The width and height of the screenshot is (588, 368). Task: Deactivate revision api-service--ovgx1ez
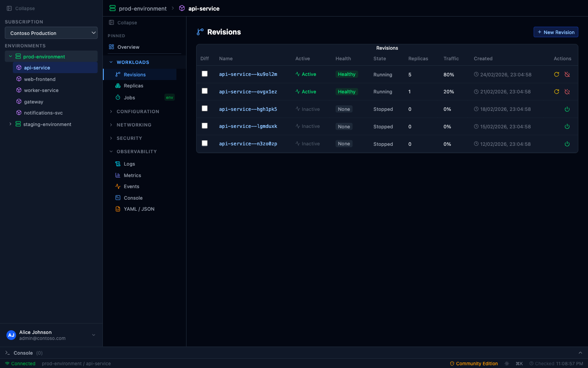[x=567, y=92]
